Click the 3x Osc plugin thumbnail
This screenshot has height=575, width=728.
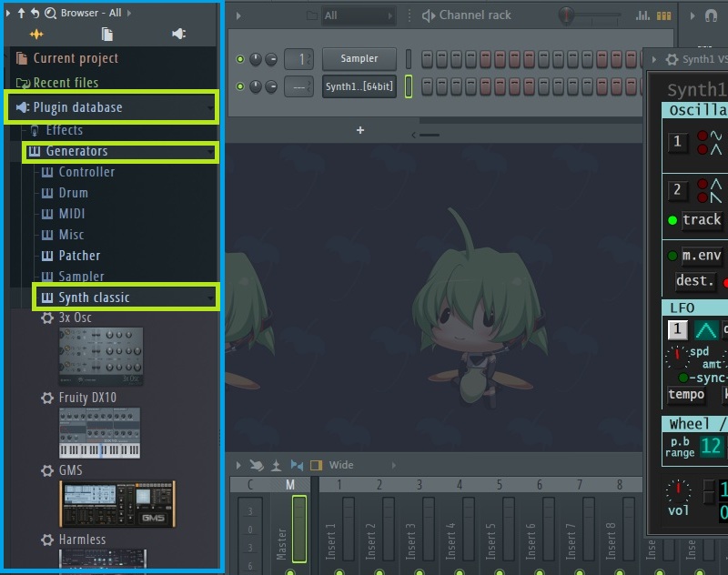(x=101, y=357)
